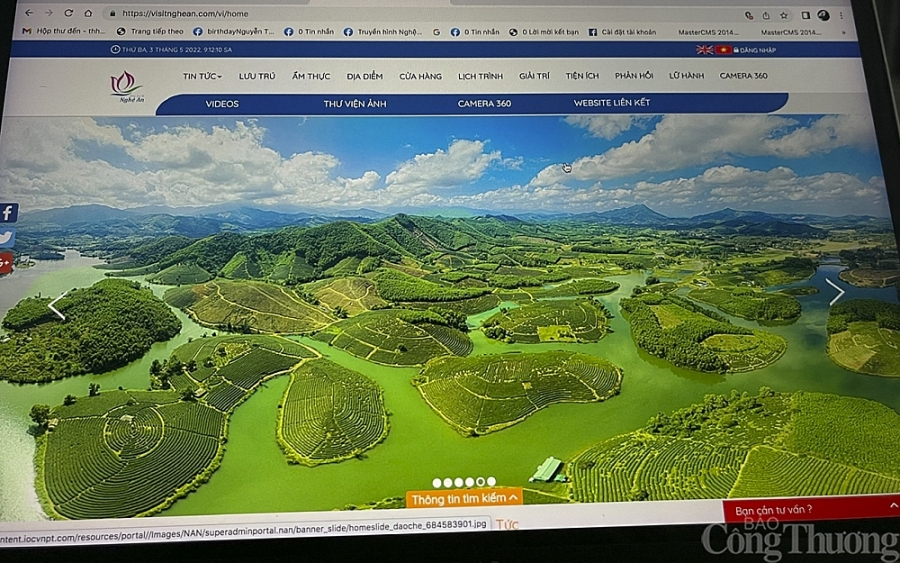Open the LƯU TRÚ menu item

pyautogui.click(x=257, y=76)
